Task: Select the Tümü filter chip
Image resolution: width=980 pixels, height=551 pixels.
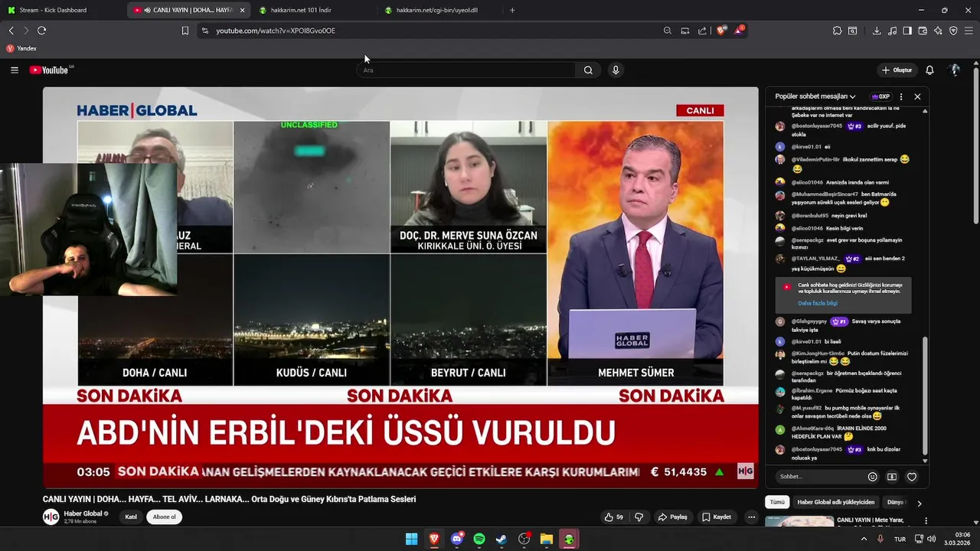Action: tap(777, 503)
